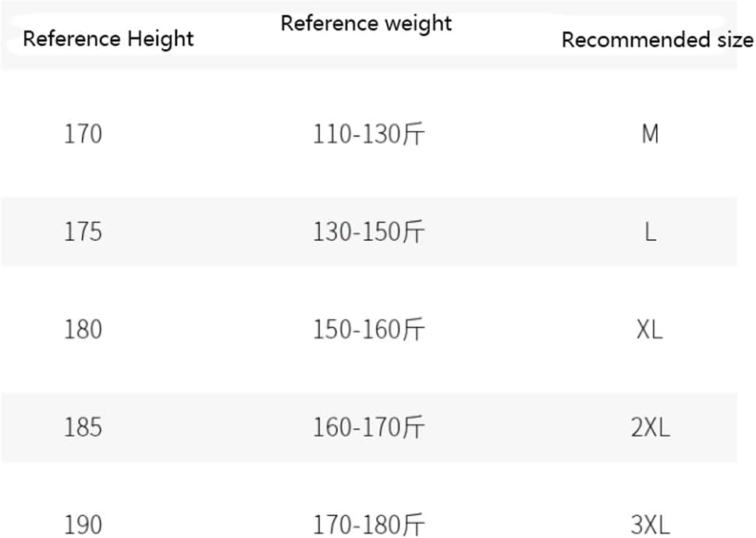Choose the 3XL recommended size
The width and height of the screenshot is (756, 538).
pos(650,524)
